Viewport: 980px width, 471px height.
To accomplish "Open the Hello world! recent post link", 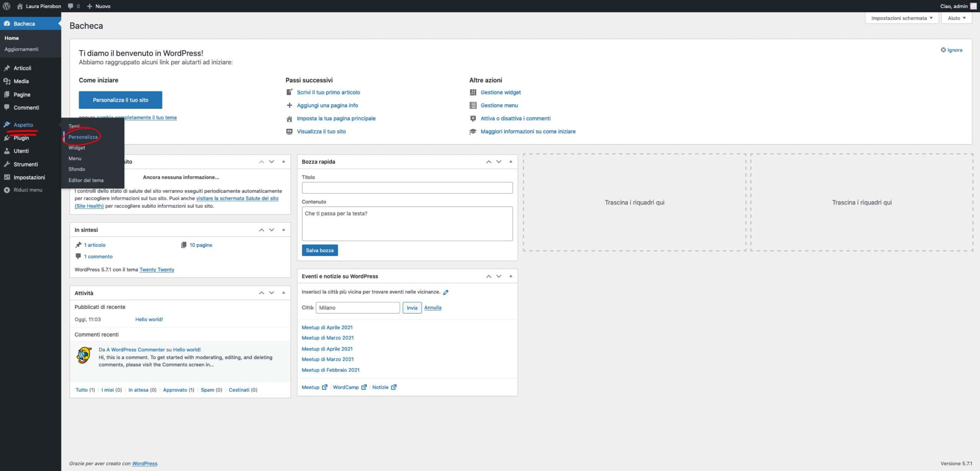I will pyautogui.click(x=149, y=319).
